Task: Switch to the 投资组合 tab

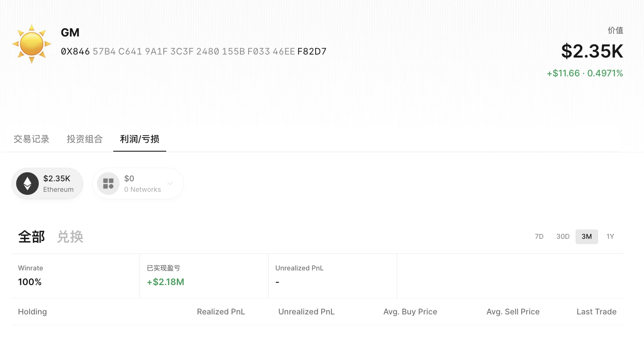Action: pos(85,139)
